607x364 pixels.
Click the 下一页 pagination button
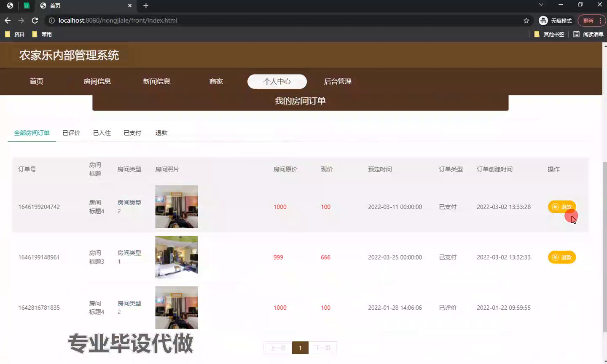tap(322, 348)
